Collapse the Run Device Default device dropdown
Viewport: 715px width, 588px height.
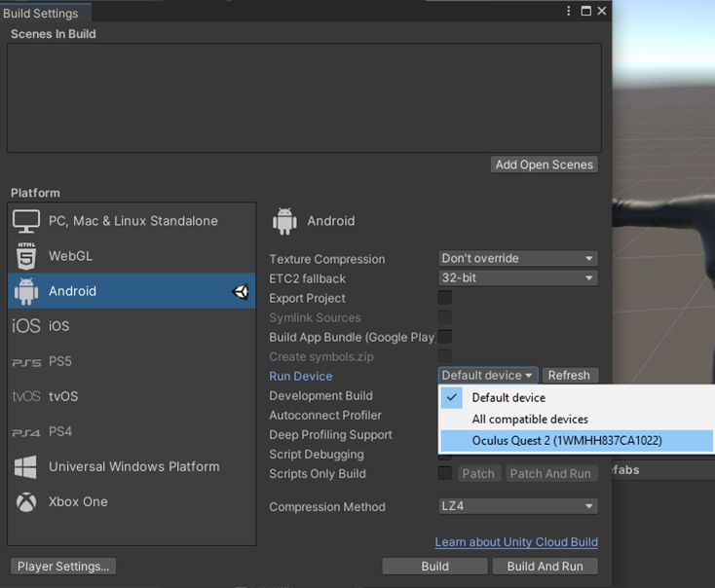pos(488,376)
